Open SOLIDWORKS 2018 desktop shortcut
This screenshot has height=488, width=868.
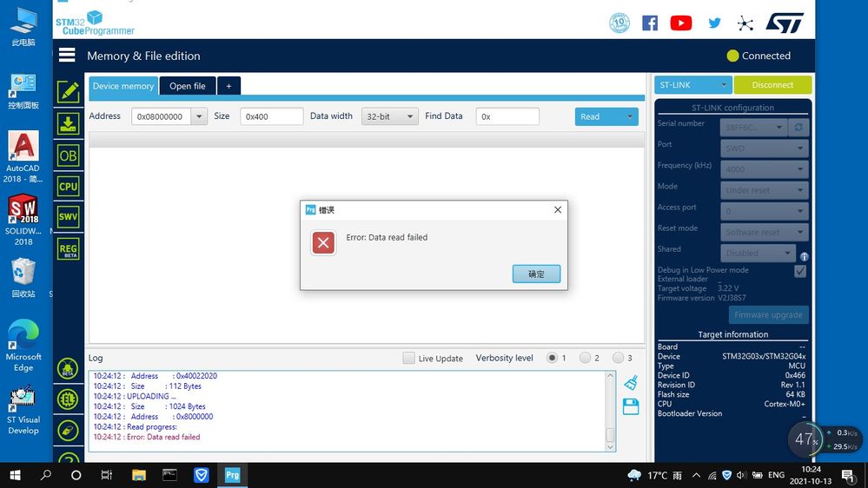click(x=23, y=220)
